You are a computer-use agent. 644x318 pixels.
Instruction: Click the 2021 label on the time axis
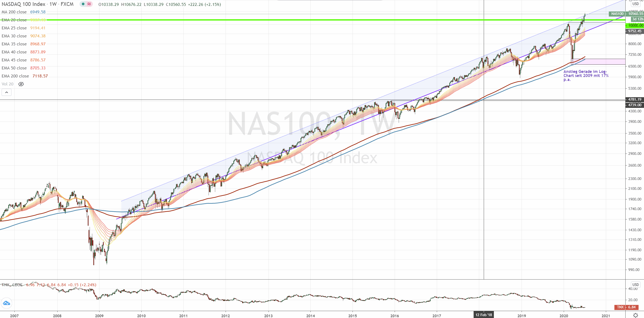pos(606,316)
